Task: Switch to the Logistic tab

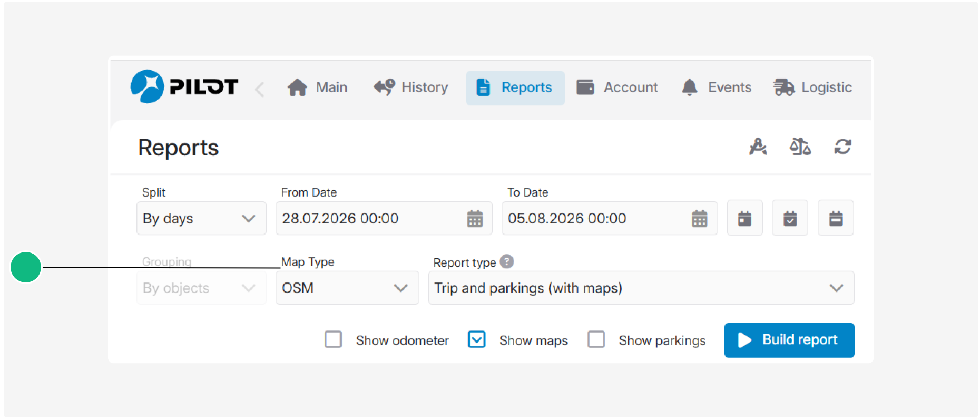Action: (812, 87)
